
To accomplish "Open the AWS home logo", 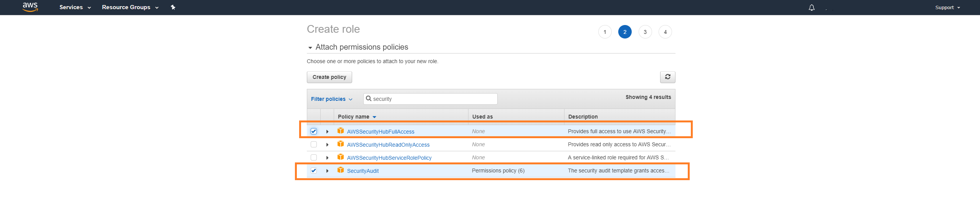I will (30, 7).
